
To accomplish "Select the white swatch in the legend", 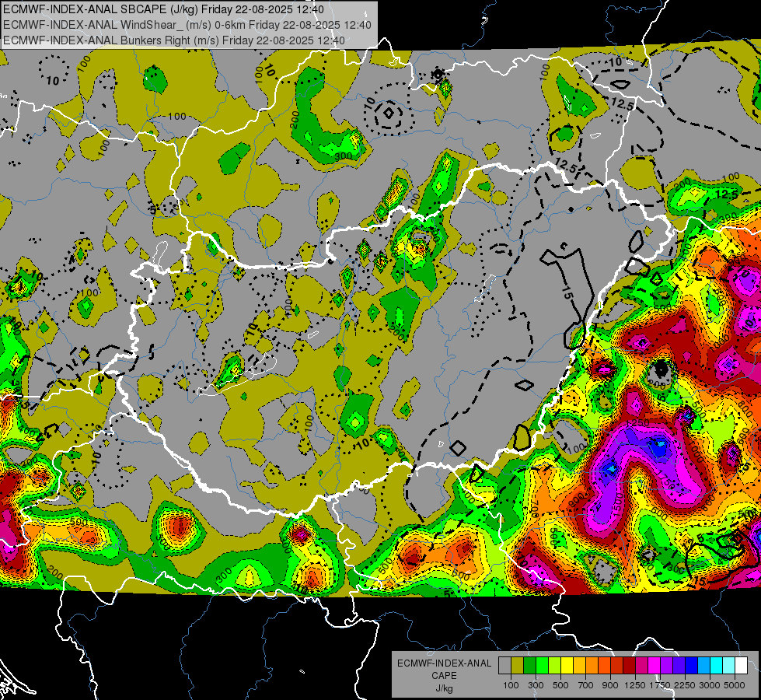I will tap(741, 665).
